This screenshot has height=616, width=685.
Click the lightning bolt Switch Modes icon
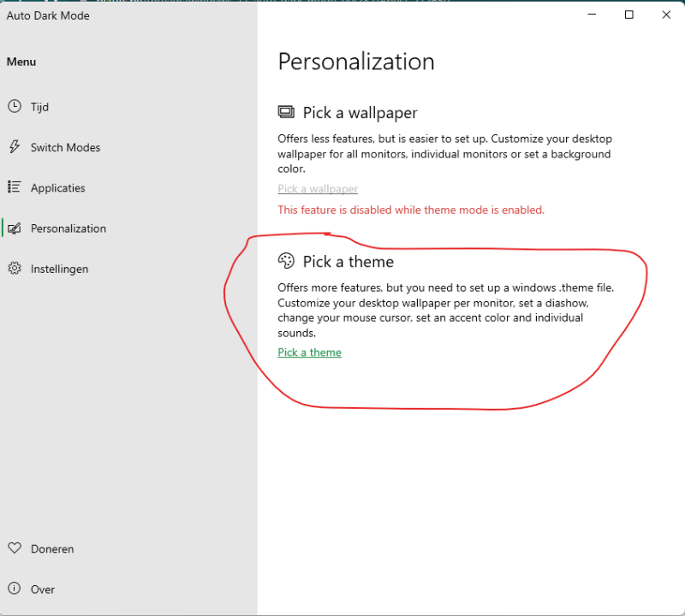tap(15, 147)
